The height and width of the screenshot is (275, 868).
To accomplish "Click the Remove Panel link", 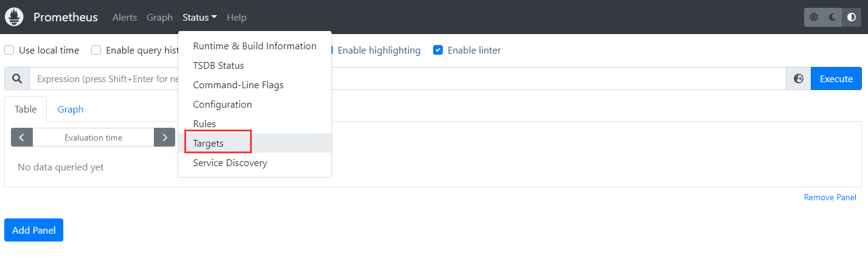I will 830,197.
